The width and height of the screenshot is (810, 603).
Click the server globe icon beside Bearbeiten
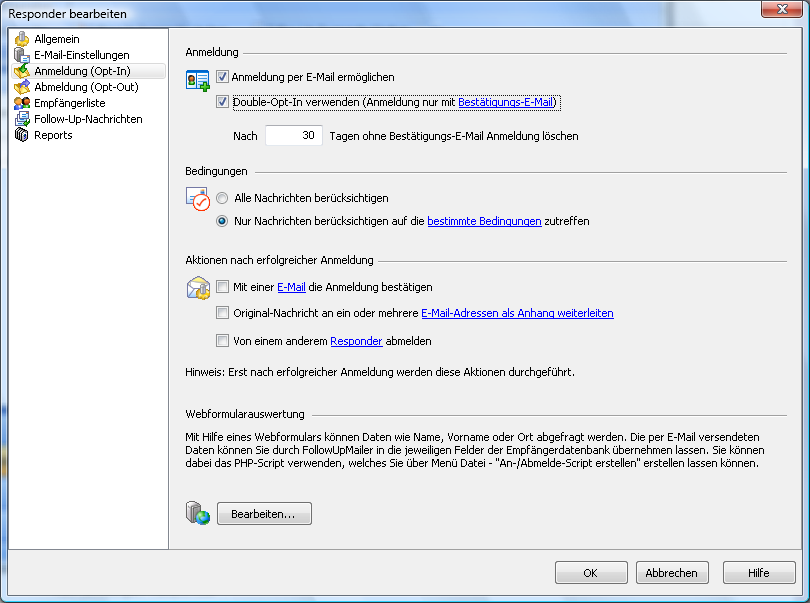[x=198, y=513]
